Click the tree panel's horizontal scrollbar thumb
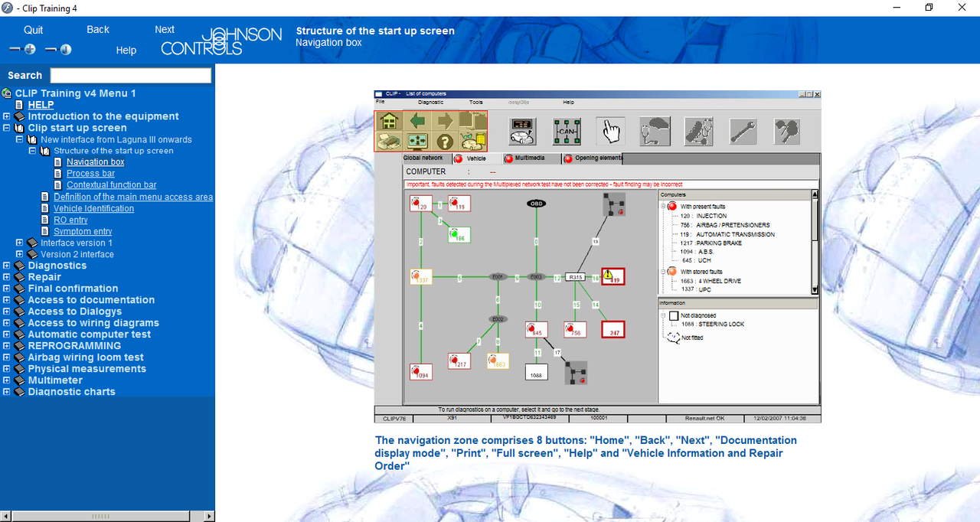This screenshot has height=522, width=980. tap(101, 516)
